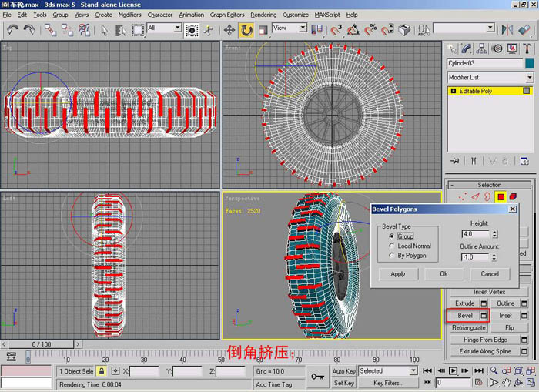The image size is (539, 392).
Task: Open the MAXScript menu
Action: click(327, 15)
